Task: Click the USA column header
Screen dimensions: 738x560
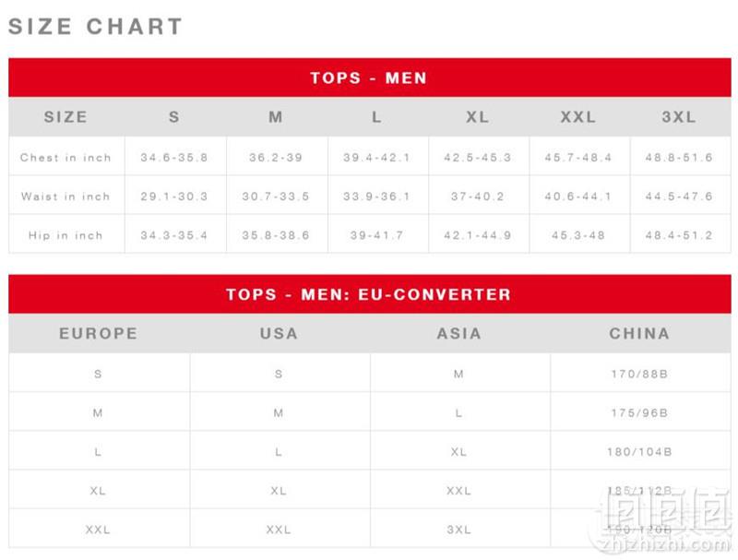Action: 279,333
